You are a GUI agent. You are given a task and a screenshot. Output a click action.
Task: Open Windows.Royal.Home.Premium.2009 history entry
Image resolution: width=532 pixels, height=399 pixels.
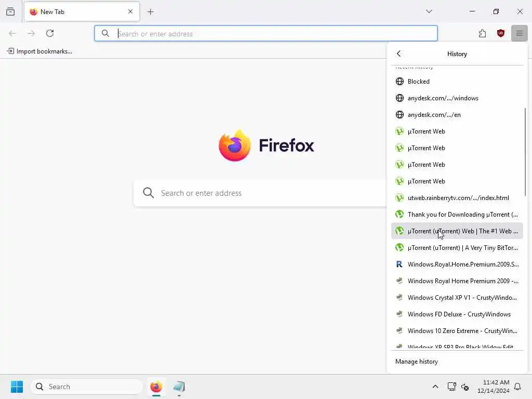[x=457, y=264]
